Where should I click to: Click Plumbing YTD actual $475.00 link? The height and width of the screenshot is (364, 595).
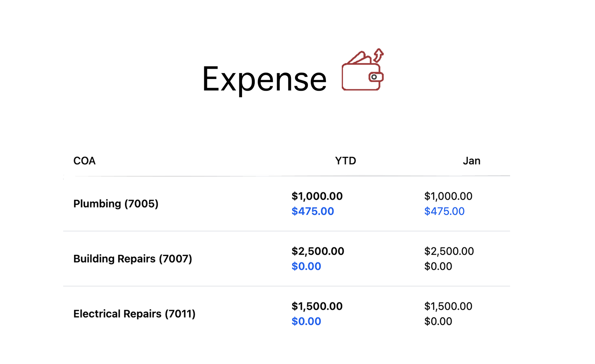[312, 211]
